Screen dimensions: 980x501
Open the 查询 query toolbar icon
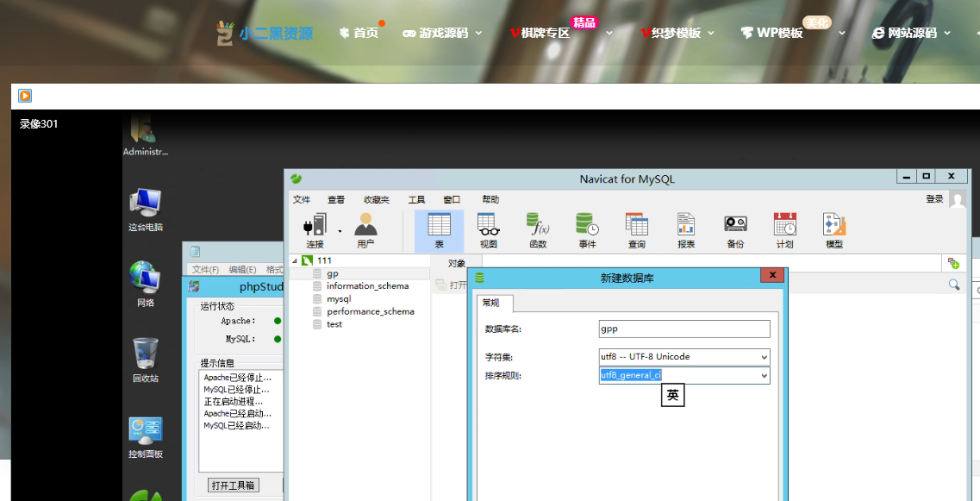coord(636,231)
